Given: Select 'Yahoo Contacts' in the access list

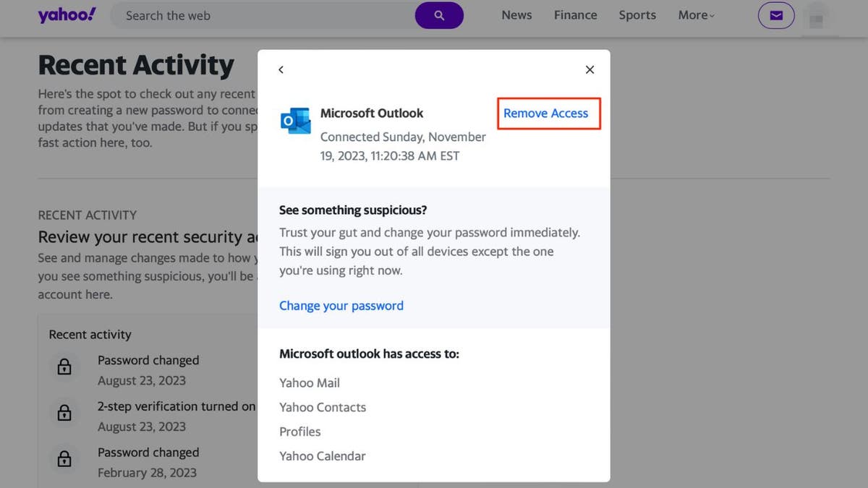Looking at the screenshot, I should pyautogui.click(x=323, y=408).
